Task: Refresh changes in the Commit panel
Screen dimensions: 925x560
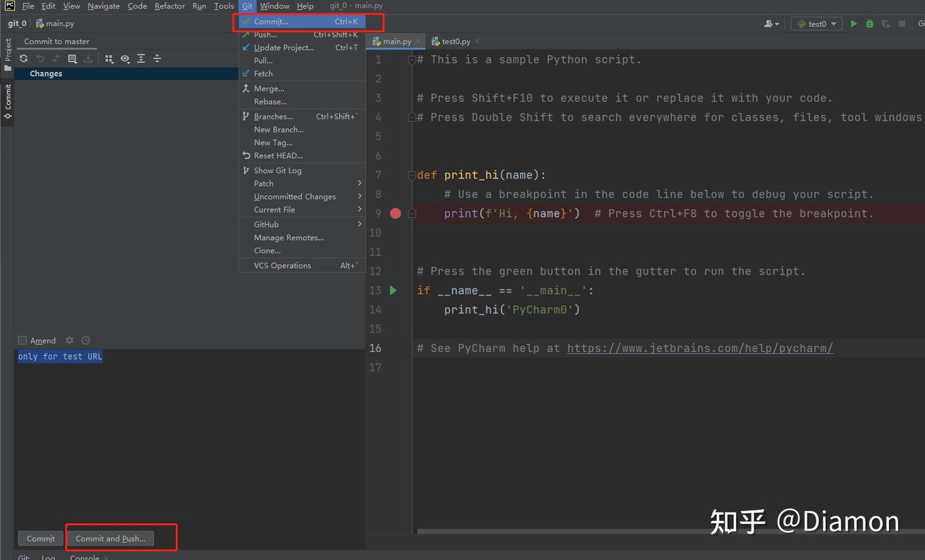Action: (x=24, y=58)
